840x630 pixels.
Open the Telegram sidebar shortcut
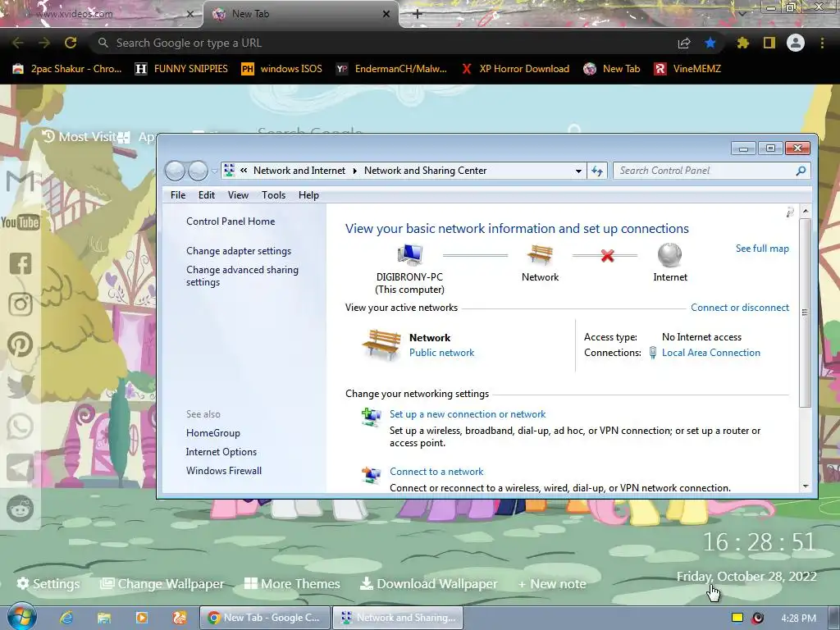click(x=21, y=468)
